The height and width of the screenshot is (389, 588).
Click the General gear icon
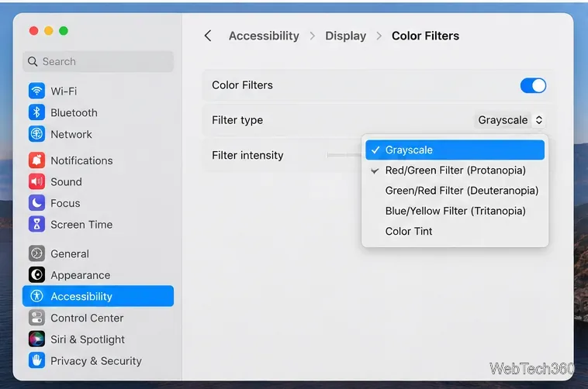pos(36,253)
